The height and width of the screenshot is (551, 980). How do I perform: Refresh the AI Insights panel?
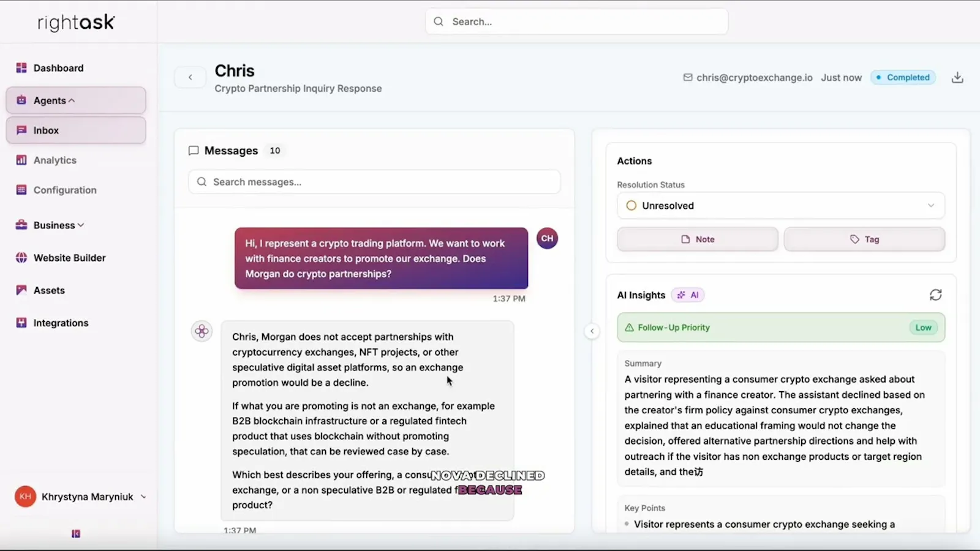point(935,295)
